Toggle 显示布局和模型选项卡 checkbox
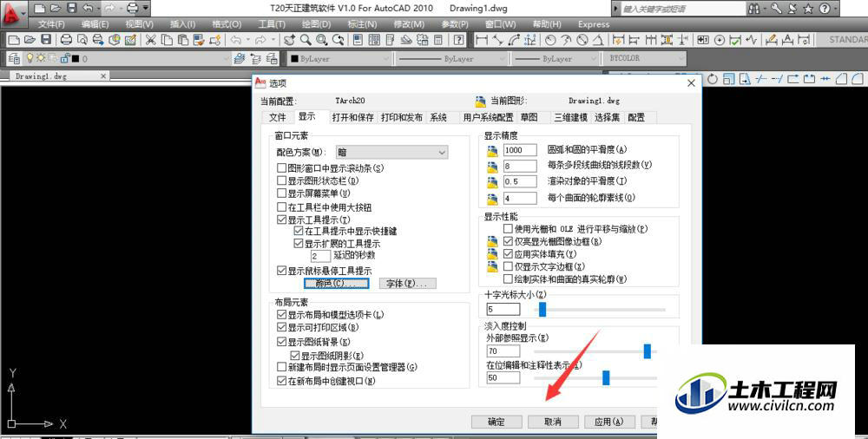Viewport: 868px width, 439px height. coord(281,314)
